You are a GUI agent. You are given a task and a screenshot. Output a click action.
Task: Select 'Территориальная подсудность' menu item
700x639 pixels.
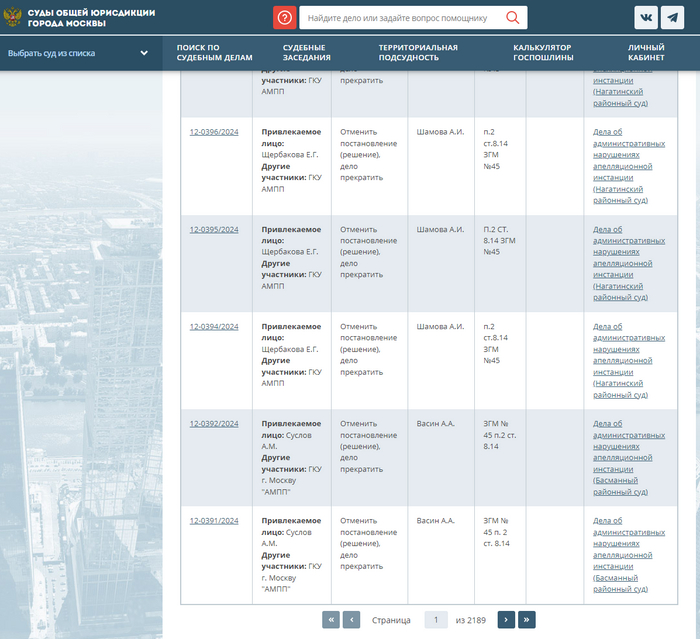click(x=418, y=53)
